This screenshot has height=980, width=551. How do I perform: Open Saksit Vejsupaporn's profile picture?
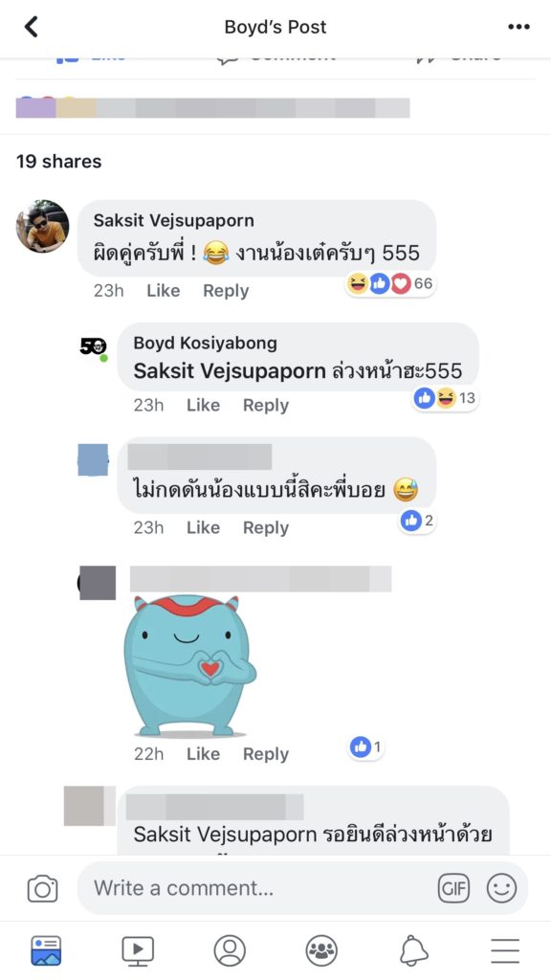pos(42,226)
